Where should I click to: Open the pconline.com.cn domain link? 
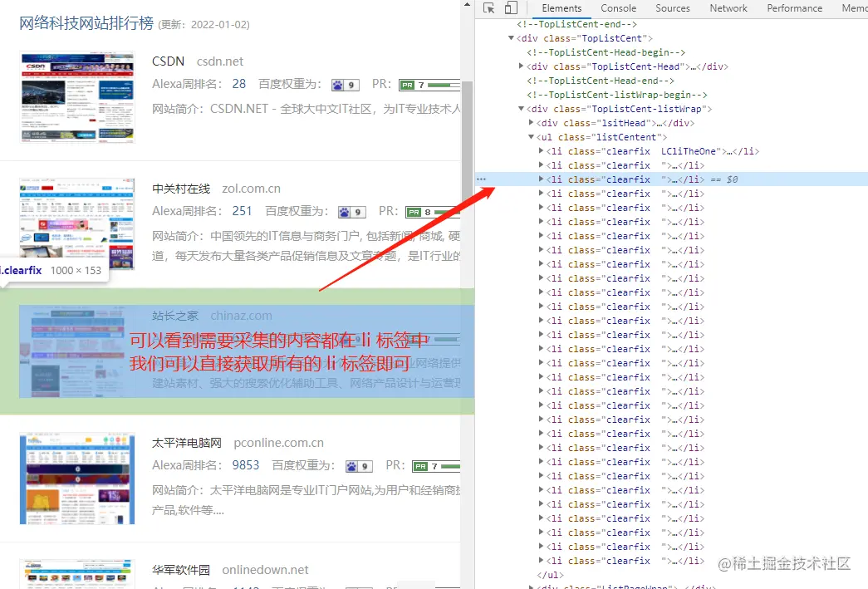(278, 443)
